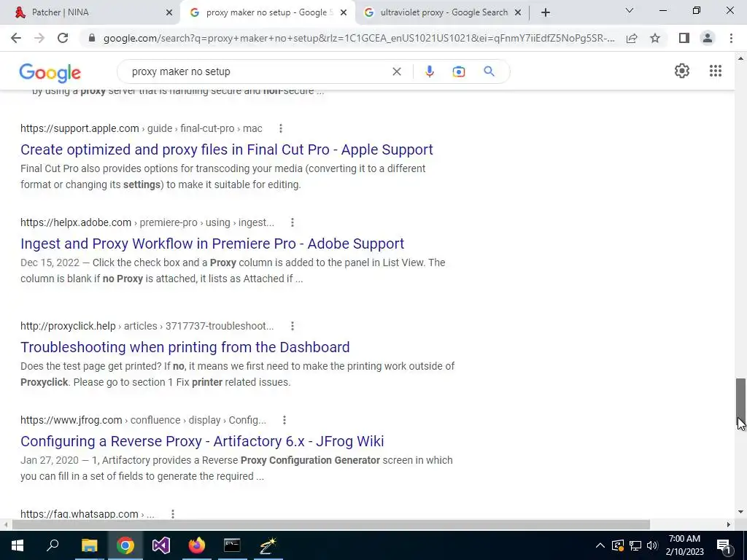Submit search with magnifier icon
Screen dimensions: 747x560
coord(489,71)
